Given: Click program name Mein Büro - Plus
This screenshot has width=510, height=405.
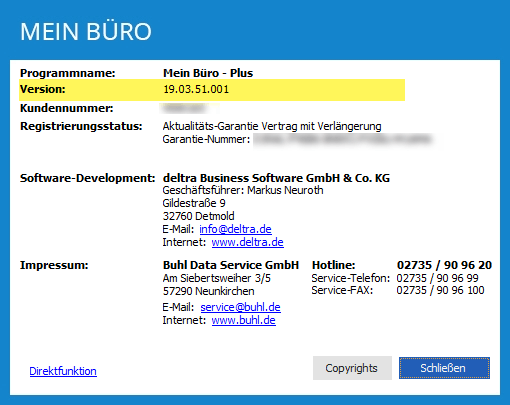Looking at the screenshot, I should (x=208, y=73).
